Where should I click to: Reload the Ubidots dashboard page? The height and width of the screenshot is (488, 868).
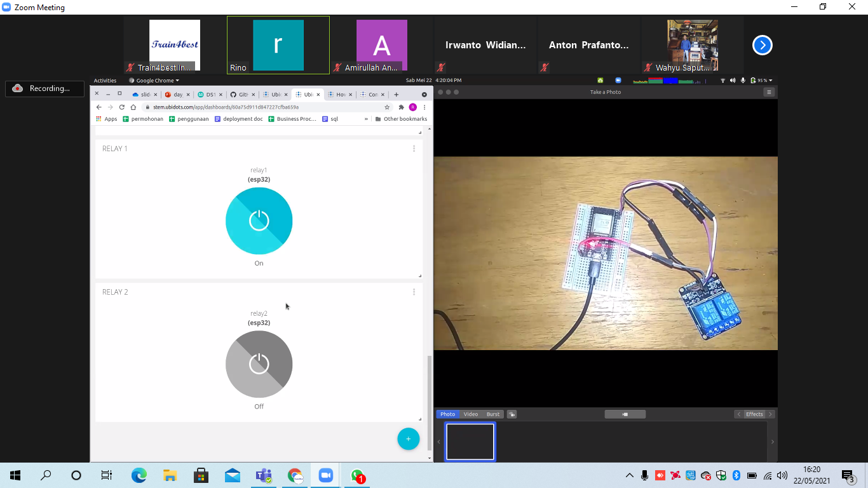122,107
